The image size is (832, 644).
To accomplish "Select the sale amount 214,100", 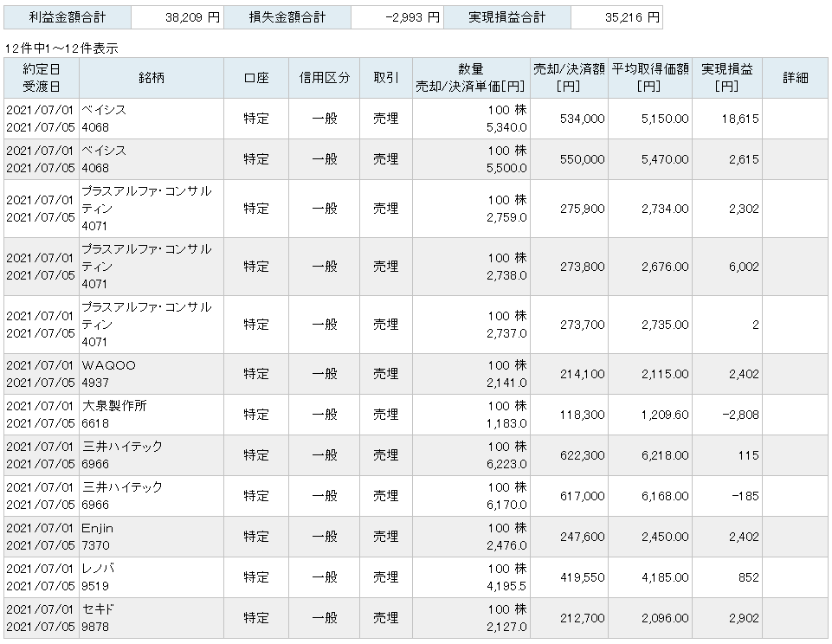I will pos(582,374).
